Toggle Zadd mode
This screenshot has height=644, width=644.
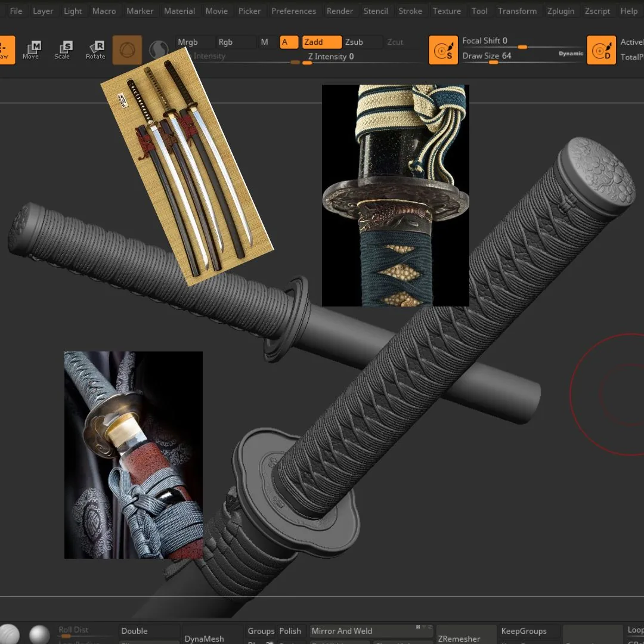321,42
